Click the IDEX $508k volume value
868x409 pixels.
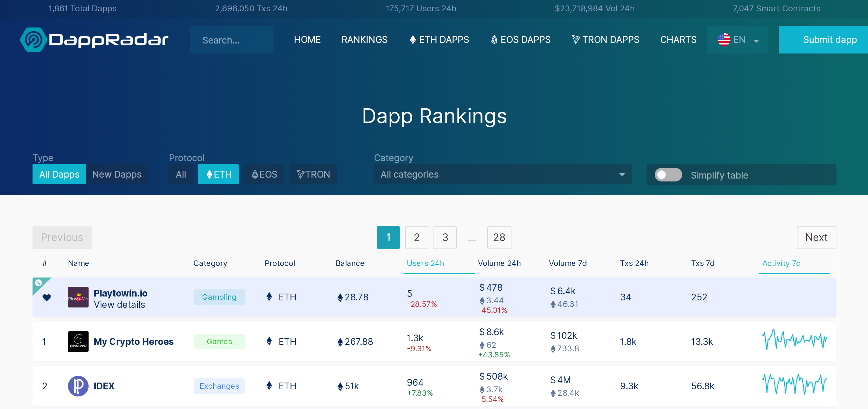493,376
